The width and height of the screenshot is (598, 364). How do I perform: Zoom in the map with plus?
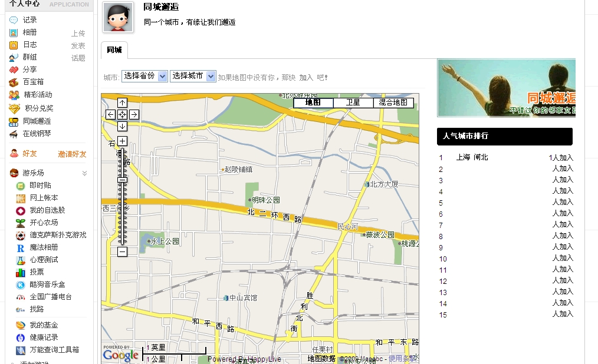coord(122,141)
